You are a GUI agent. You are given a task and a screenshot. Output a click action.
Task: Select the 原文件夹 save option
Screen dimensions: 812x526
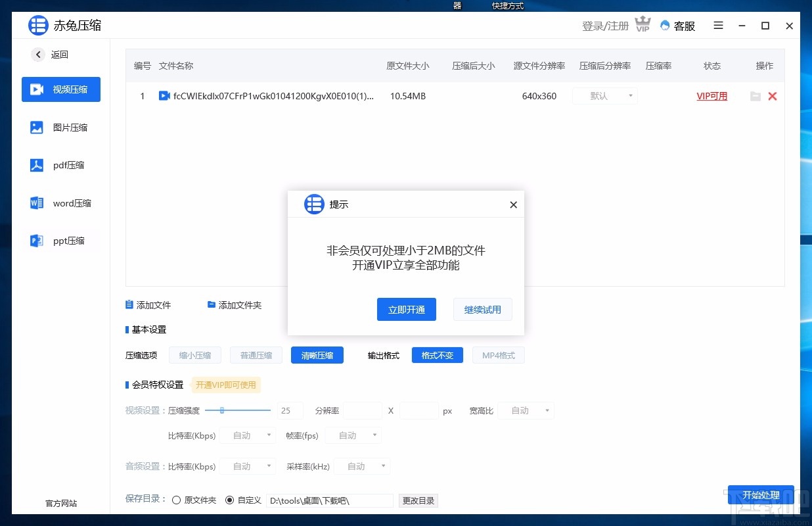[x=176, y=500]
